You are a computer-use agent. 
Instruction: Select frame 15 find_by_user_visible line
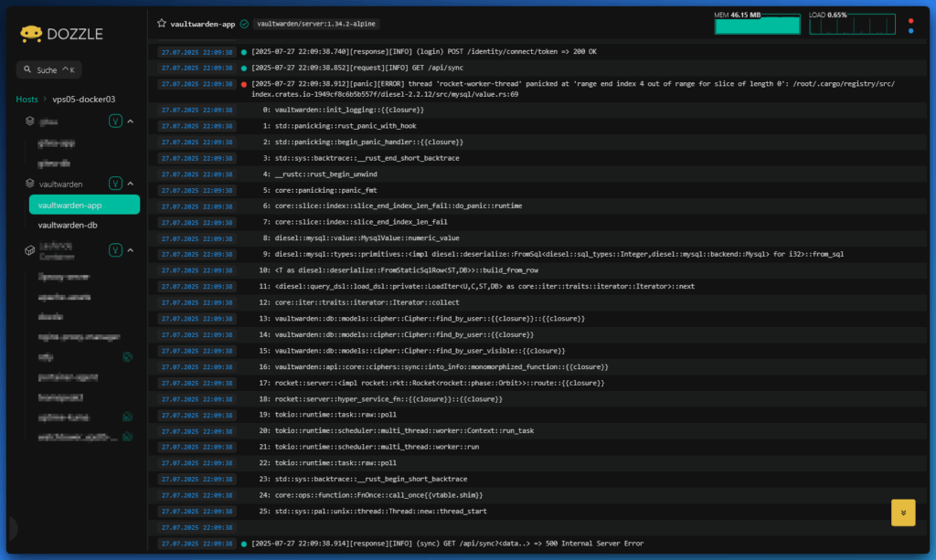point(412,351)
